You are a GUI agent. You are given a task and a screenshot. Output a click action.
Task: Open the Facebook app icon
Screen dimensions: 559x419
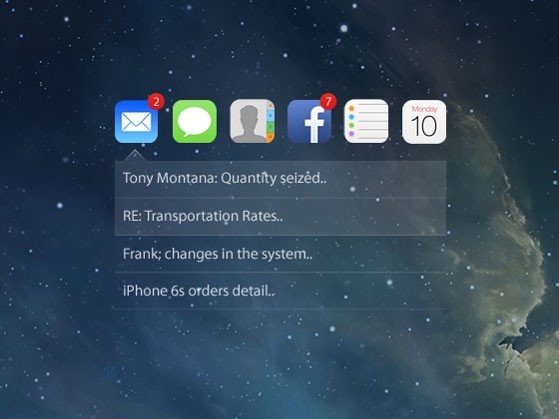pyautogui.click(x=309, y=122)
